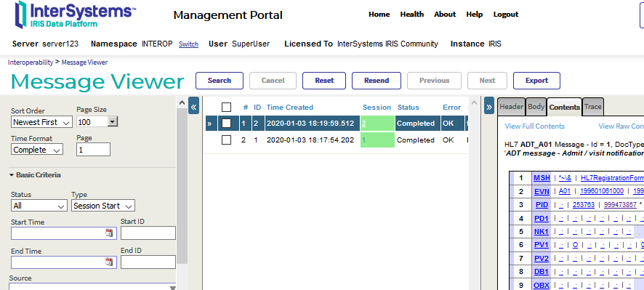Sort by Time Created column header
This screenshot has height=290, width=644.
pos(290,108)
